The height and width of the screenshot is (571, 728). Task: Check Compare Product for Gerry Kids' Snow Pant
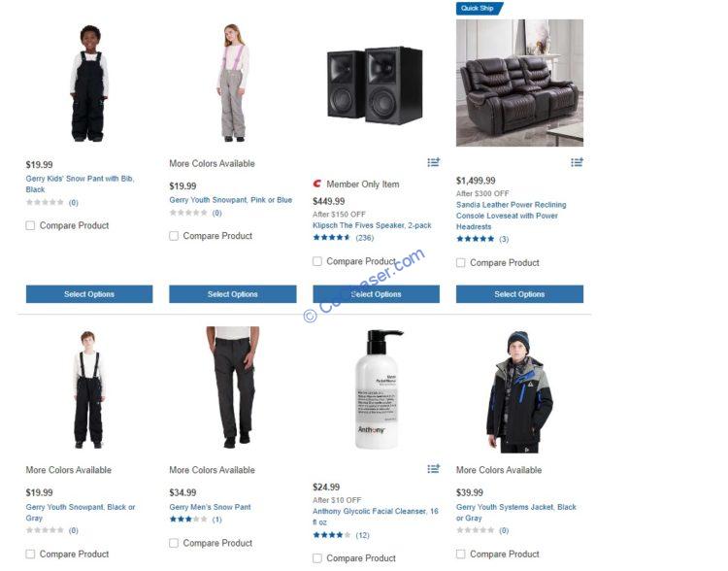tap(30, 225)
